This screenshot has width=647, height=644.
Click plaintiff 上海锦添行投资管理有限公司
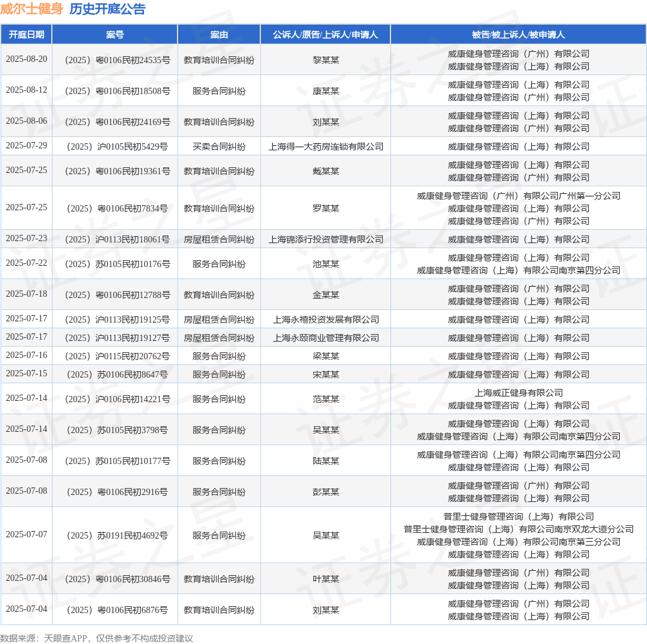pos(326,239)
